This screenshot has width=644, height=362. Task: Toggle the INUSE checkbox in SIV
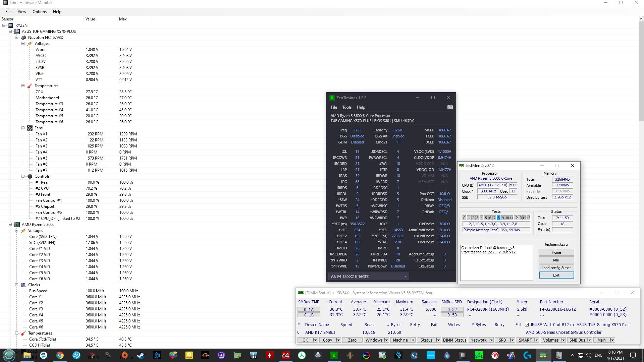pos(527,325)
